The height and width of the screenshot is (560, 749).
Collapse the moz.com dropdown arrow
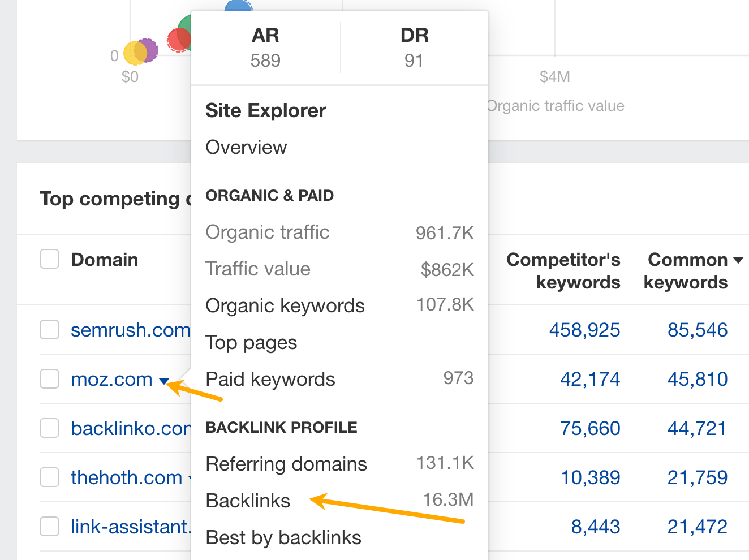(163, 380)
